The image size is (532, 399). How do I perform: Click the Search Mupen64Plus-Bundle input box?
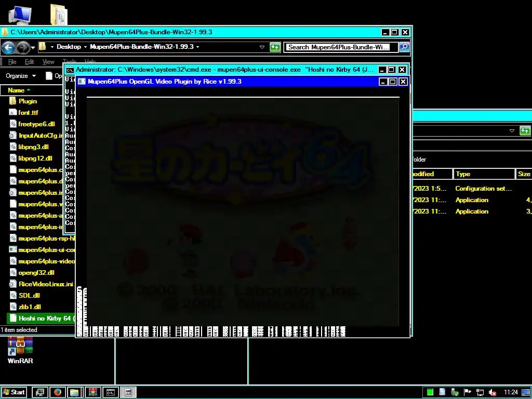click(341, 47)
